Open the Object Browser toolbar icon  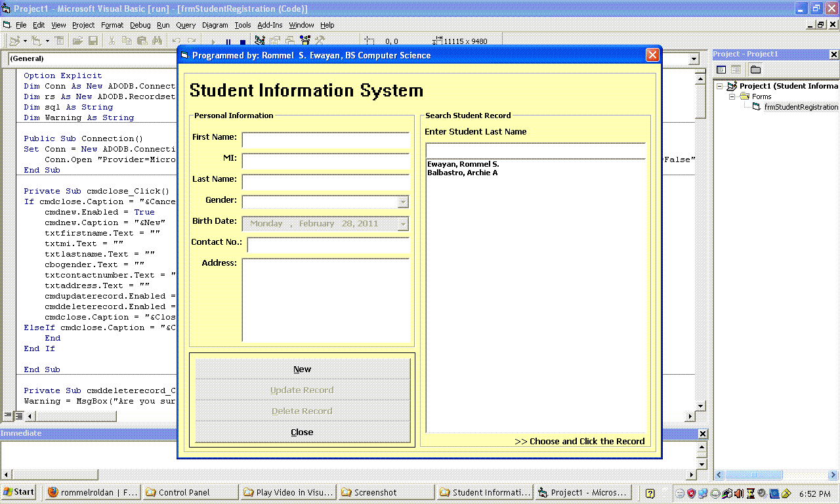pyautogui.click(x=305, y=41)
